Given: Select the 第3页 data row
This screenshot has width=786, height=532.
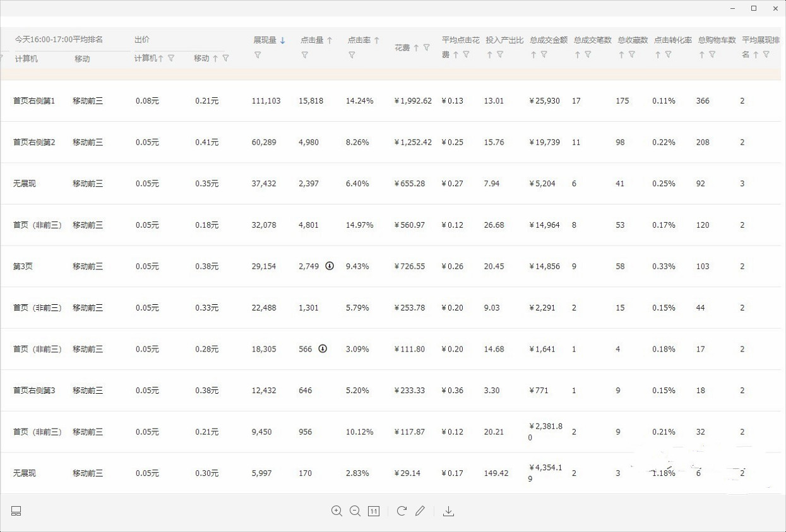Looking at the screenshot, I should click(24, 266).
